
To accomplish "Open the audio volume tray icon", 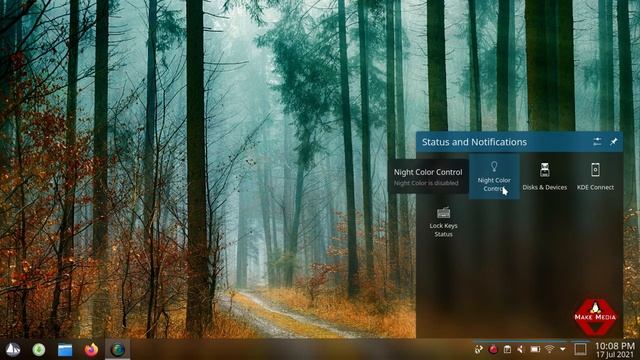I will pyautogui.click(x=520, y=349).
